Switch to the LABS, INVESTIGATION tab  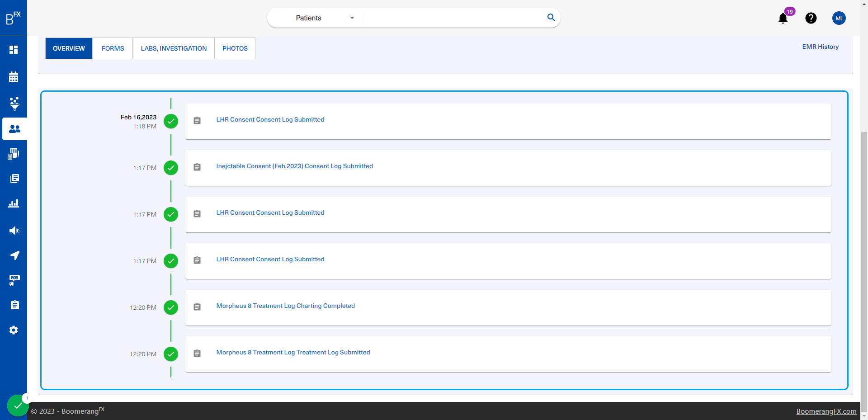point(174,48)
